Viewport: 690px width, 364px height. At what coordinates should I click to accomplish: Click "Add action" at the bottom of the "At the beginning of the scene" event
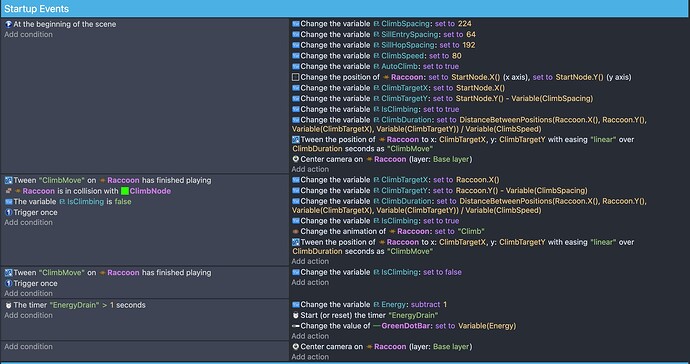pyautogui.click(x=310, y=169)
